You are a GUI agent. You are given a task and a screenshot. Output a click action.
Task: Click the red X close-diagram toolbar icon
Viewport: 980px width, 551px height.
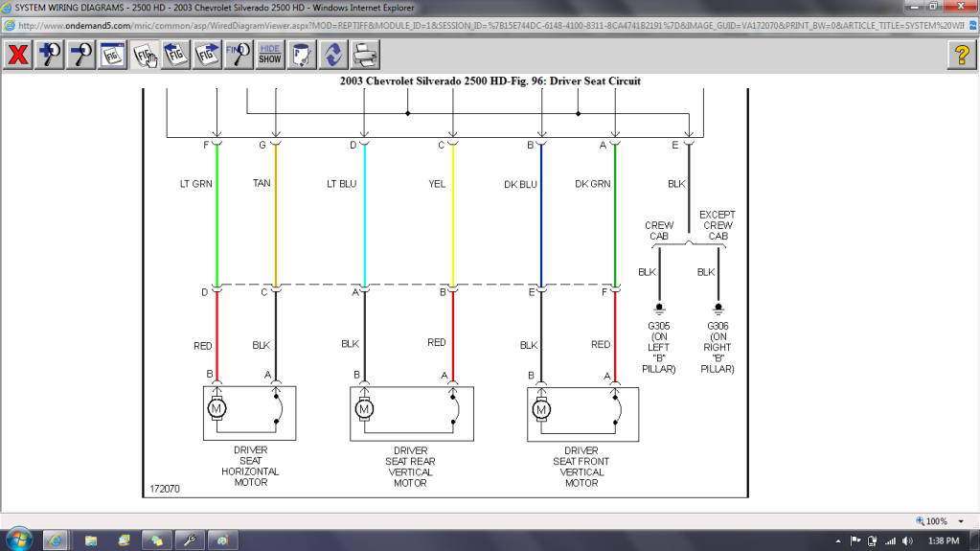18,55
